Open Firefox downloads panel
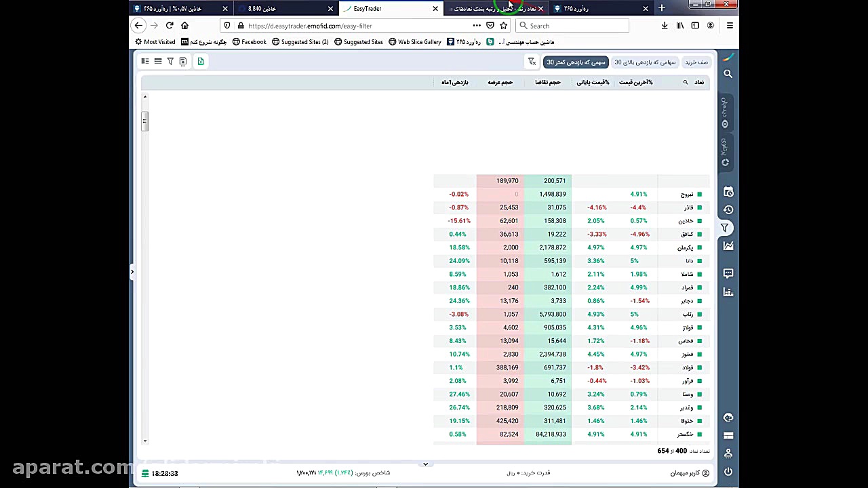The width and height of the screenshot is (868, 488). [x=665, y=26]
